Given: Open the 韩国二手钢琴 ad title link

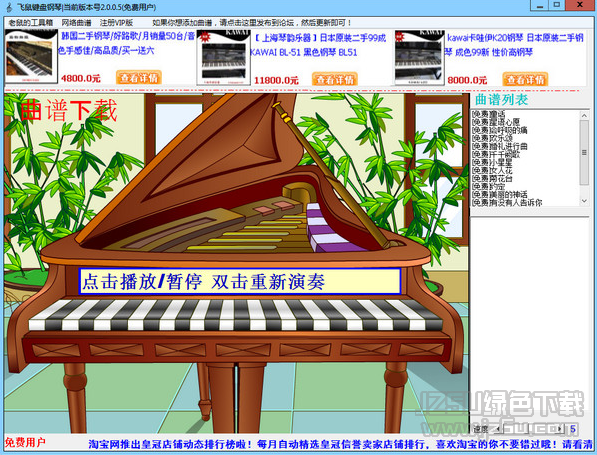Looking at the screenshot, I should pyautogui.click(x=126, y=43).
